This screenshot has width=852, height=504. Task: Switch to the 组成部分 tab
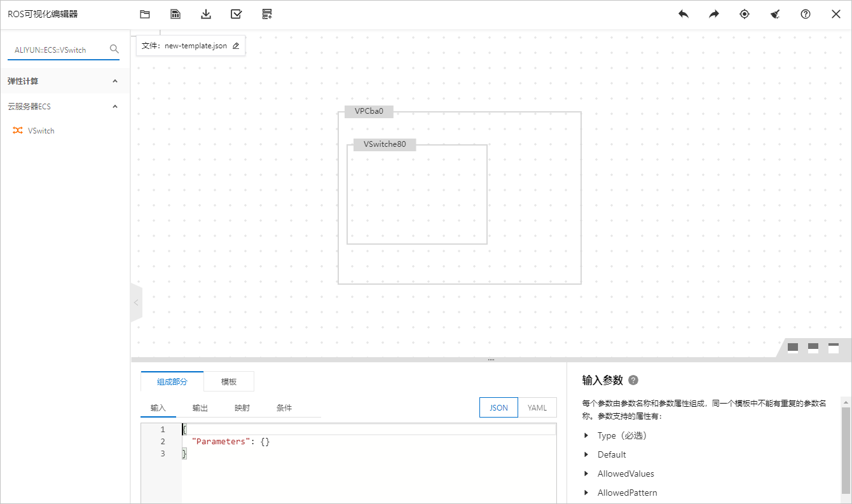[x=172, y=381]
